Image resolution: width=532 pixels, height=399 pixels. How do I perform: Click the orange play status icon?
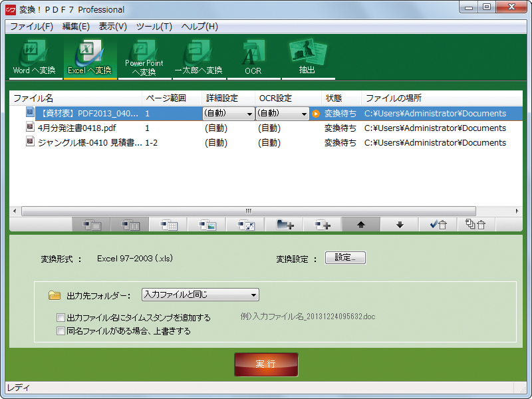tap(315, 114)
